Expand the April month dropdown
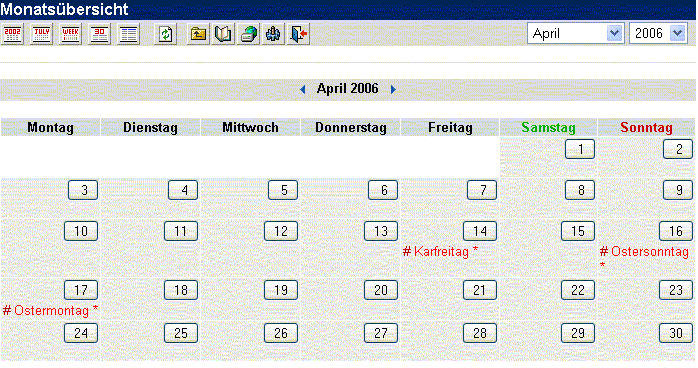The width and height of the screenshot is (698, 368). tap(576, 33)
